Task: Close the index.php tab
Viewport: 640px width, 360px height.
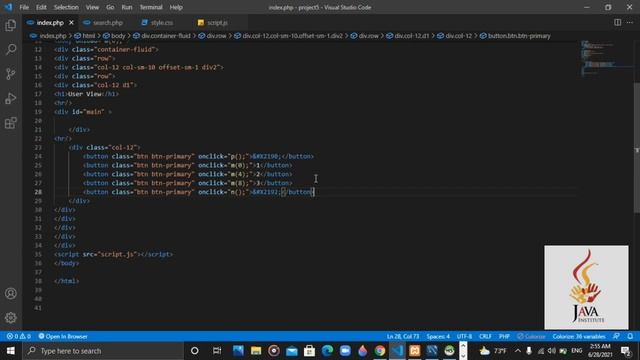Action: pyautogui.click(x=71, y=22)
